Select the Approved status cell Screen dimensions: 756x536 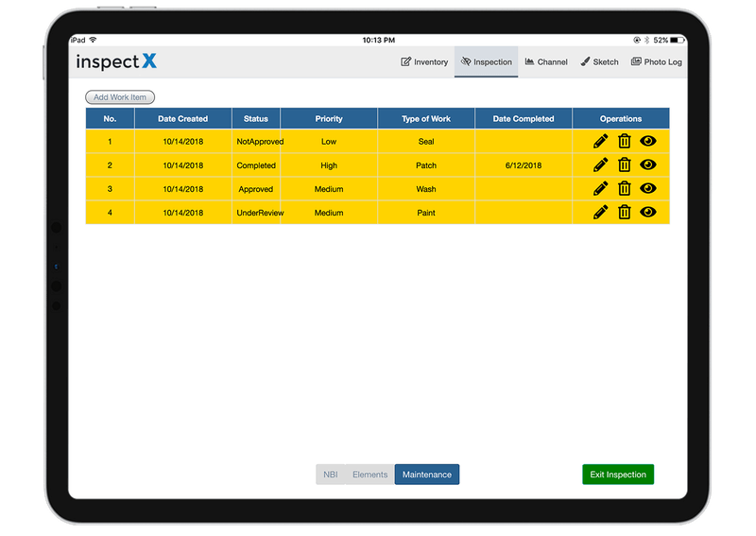[x=255, y=189]
